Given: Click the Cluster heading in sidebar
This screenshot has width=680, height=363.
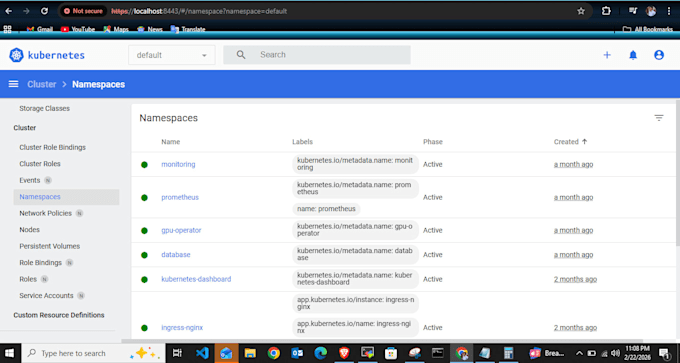Looking at the screenshot, I should [x=25, y=128].
